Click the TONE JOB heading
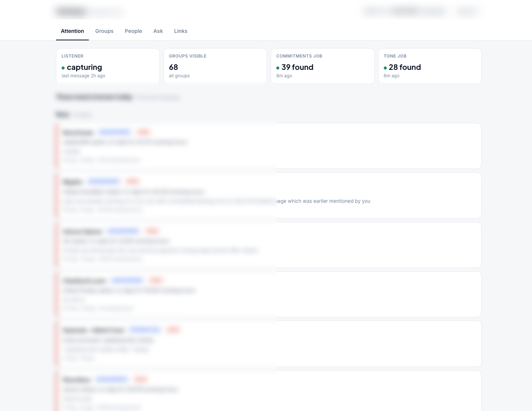The height and width of the screenshot is (411, 532). click(395, 56)
